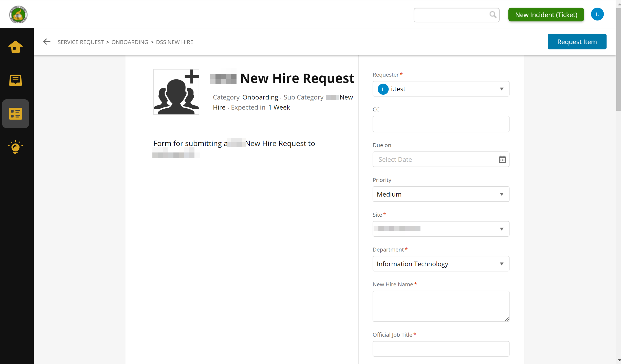Go to the home sidebar icon

tap(15, 47)
